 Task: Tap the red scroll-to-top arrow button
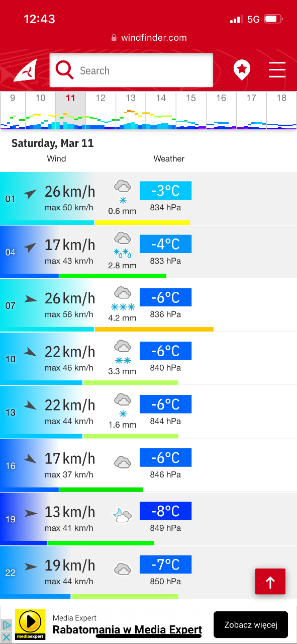(x=270, y=582)
